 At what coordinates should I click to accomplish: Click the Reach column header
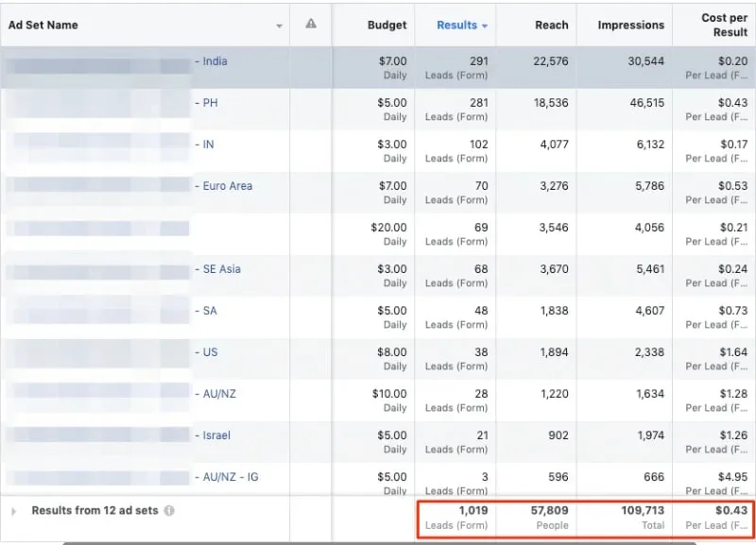(x=552, y=26)
